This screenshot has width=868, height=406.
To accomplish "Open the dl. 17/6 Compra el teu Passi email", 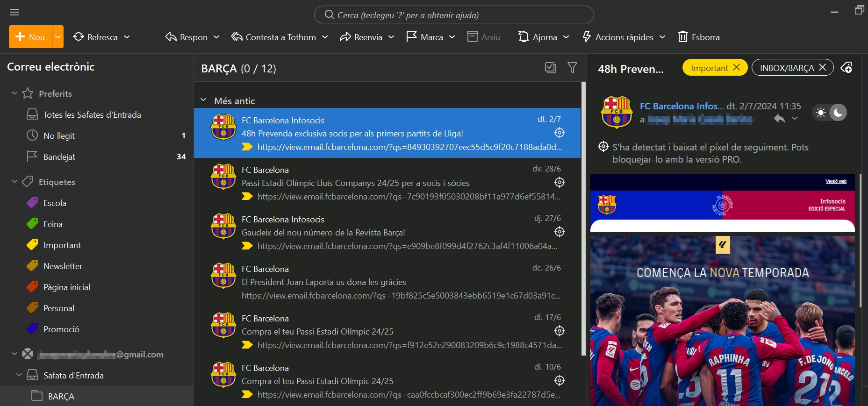I will (x=387, y=331).
